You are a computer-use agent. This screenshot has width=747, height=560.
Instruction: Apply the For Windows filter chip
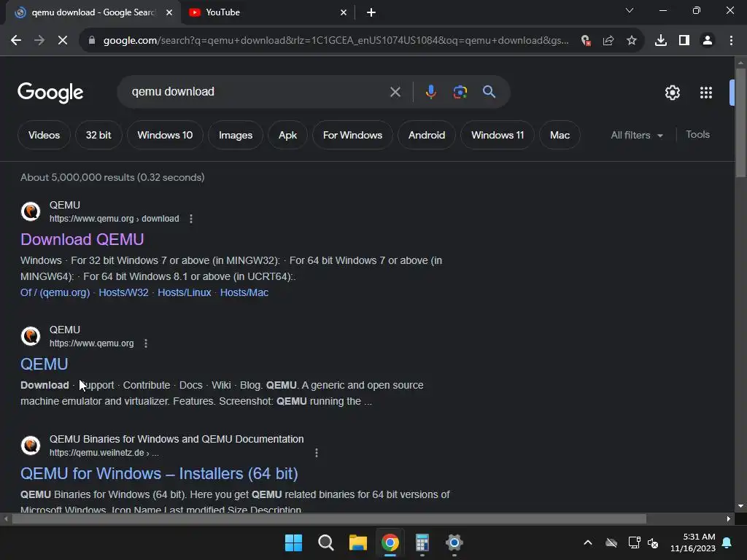pyautogui.click(x=352, y=135)
